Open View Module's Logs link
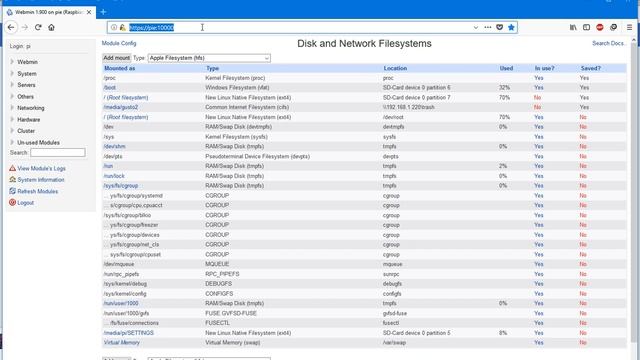The width and height of the screenshot is (640, 360). click(x=41, y=168)
